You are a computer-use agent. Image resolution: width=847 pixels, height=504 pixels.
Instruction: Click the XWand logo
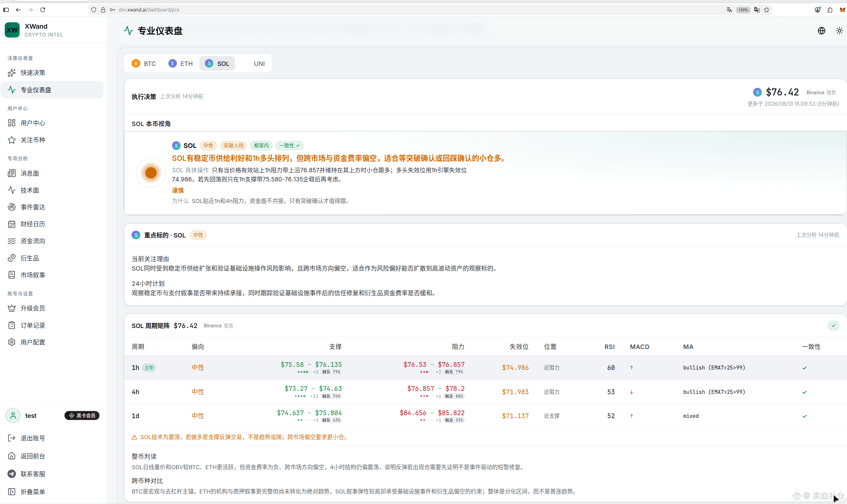tap(12, 30)
